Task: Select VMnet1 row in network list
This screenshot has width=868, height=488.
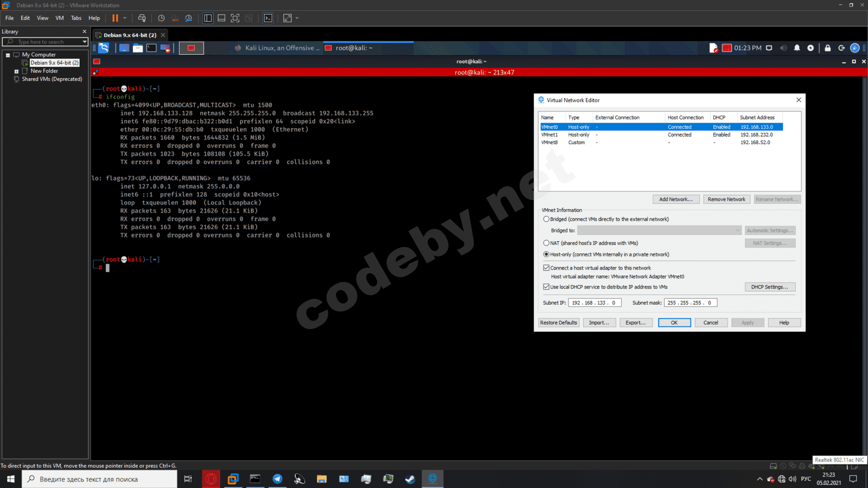Action: (x=661, y=134)
